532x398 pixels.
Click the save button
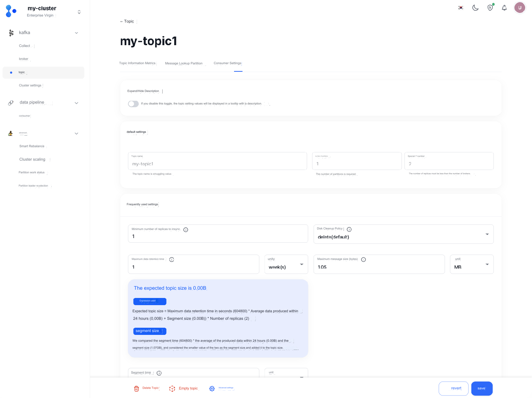[482, 389]
